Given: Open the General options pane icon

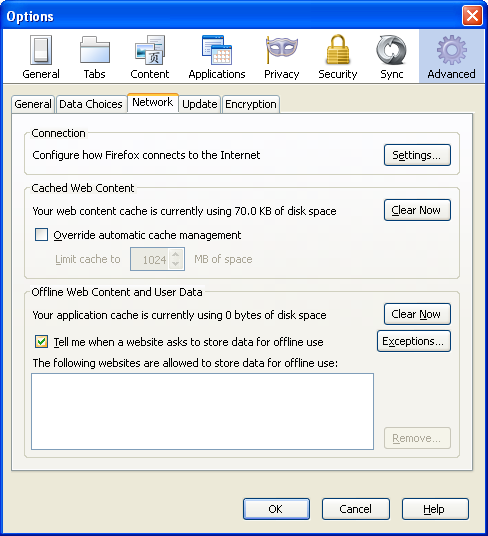Looking at the screenshot, I should pyautogui.click(x=41, y=50).
